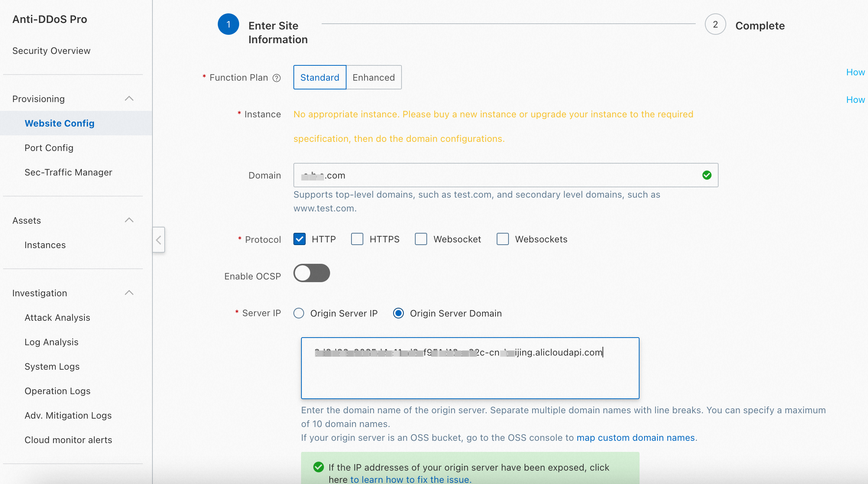Collapse the Provisioning section
Image resolution: width=868 pixels, height=484 pixels.
(x=129, y=99)
